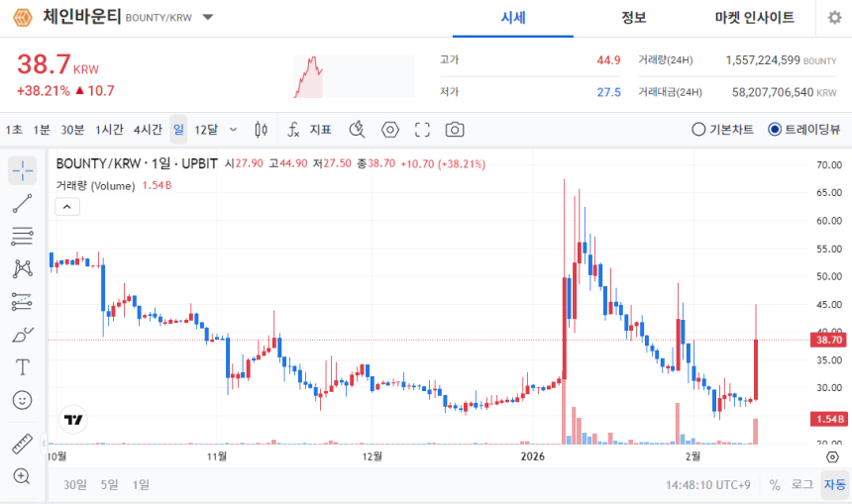852x504 pixels.
Task: Select the ruler measure tool
Action: point(22,444)
